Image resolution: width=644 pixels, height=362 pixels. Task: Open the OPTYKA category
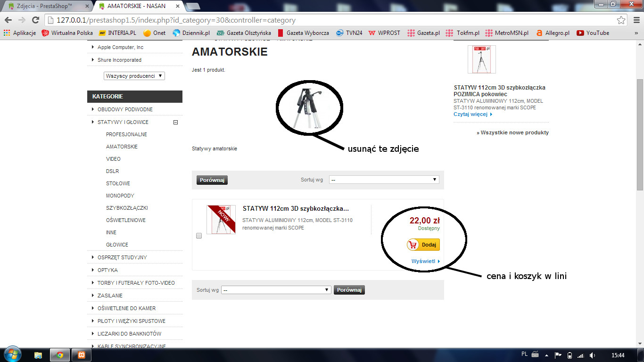click(x=107, y=270)
